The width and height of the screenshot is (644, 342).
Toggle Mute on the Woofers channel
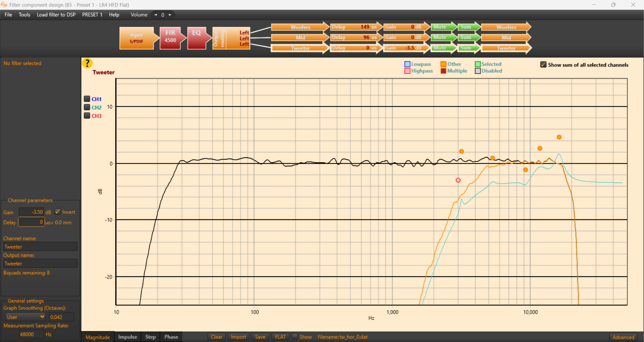coord(443,27)
